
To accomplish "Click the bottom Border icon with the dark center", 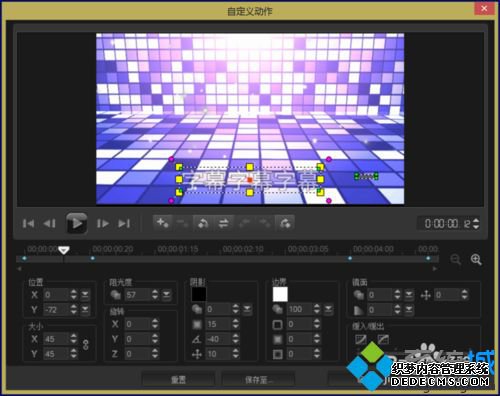I will tap(278, 354).
